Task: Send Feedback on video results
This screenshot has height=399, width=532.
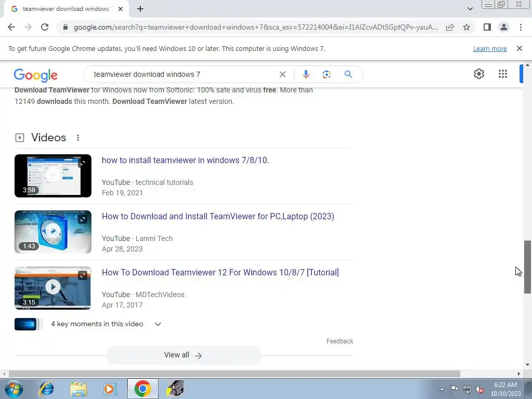Action: (x=340, y=341)
